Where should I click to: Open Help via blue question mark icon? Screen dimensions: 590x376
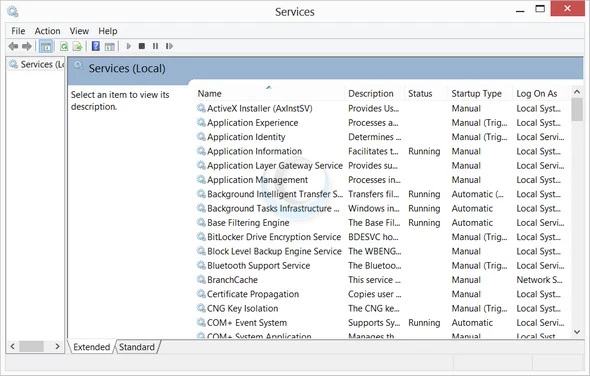[96, 46]
